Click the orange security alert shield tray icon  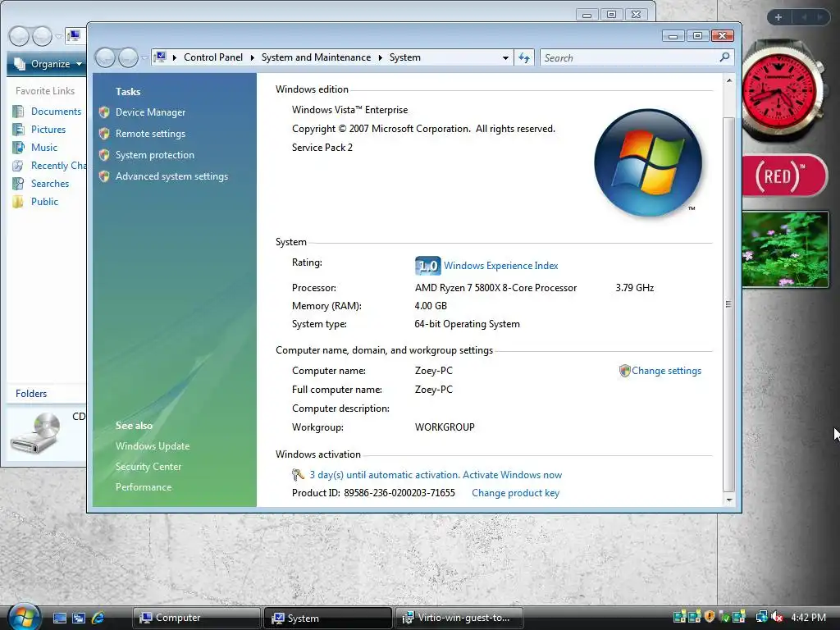point(710,617)
